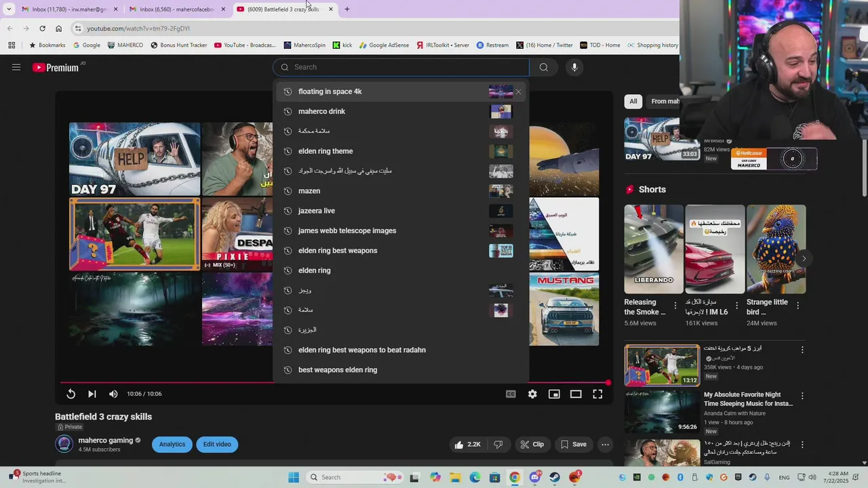Viewport: 868px width, 488px height.
Task: Open Sports headline news widget
Action: (x=39, y=477)
